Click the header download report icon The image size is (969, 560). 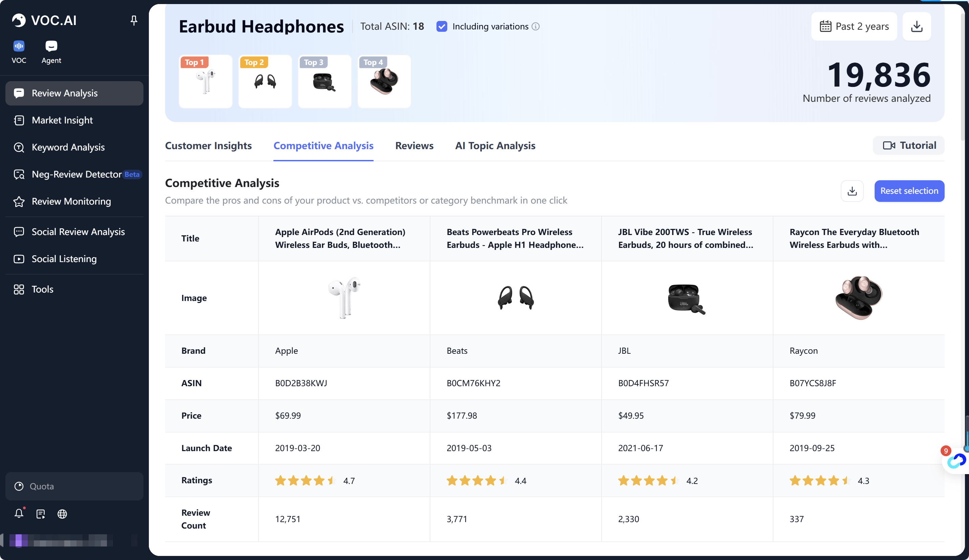click(917, 26)
